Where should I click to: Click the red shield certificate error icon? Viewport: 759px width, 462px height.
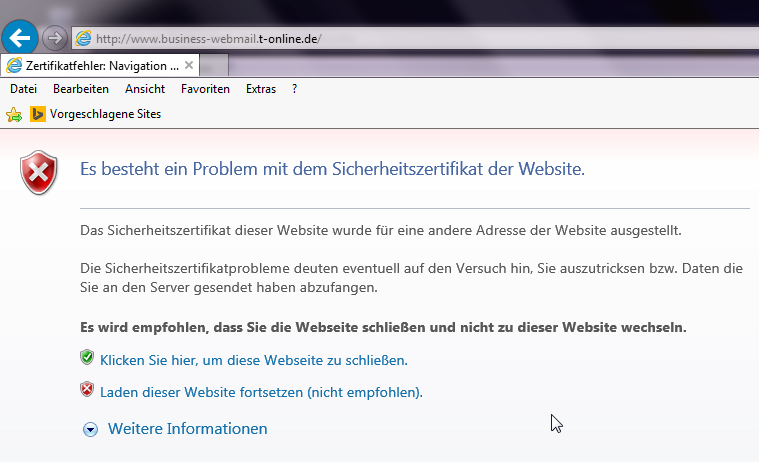click(x=39, y=174)
